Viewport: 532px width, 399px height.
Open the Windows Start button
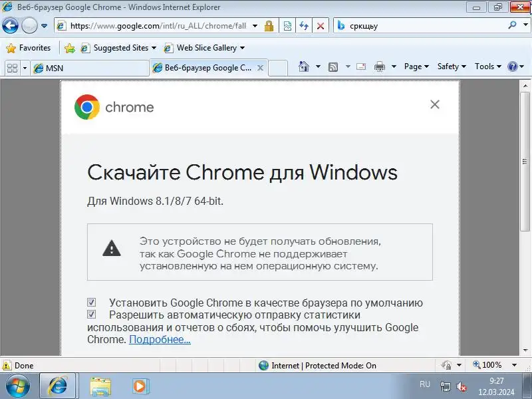(x=18, y=386)
